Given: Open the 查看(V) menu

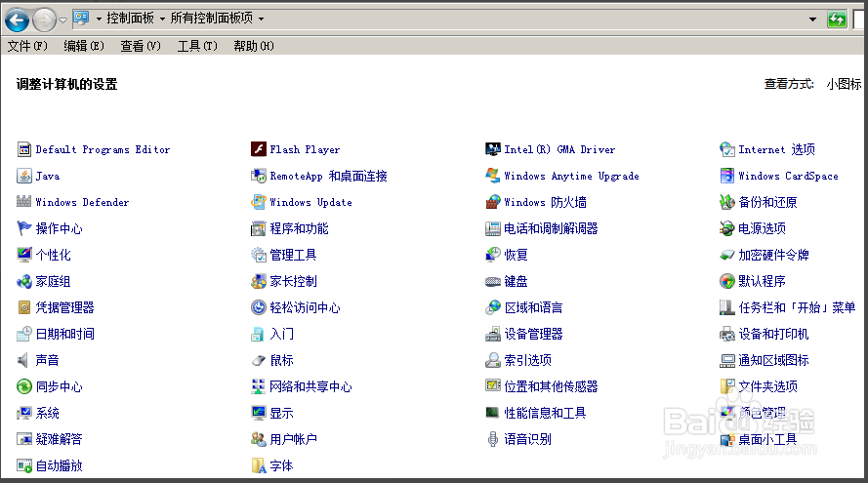Looking at the screenshot, I should pyautogui.click(x=141, y=46).
